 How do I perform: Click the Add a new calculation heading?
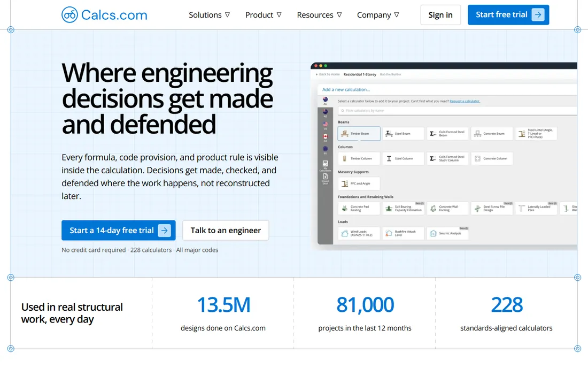[x=346, y=90]
